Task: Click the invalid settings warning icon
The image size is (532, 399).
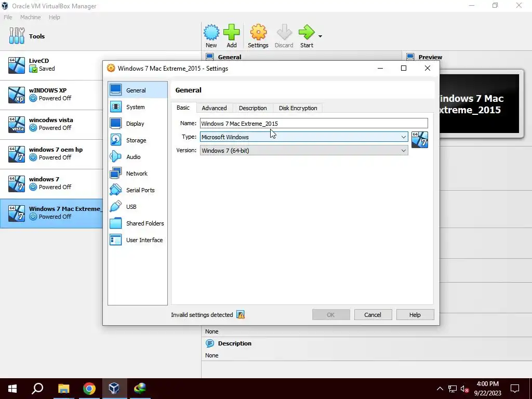Action: pos(241,315)
